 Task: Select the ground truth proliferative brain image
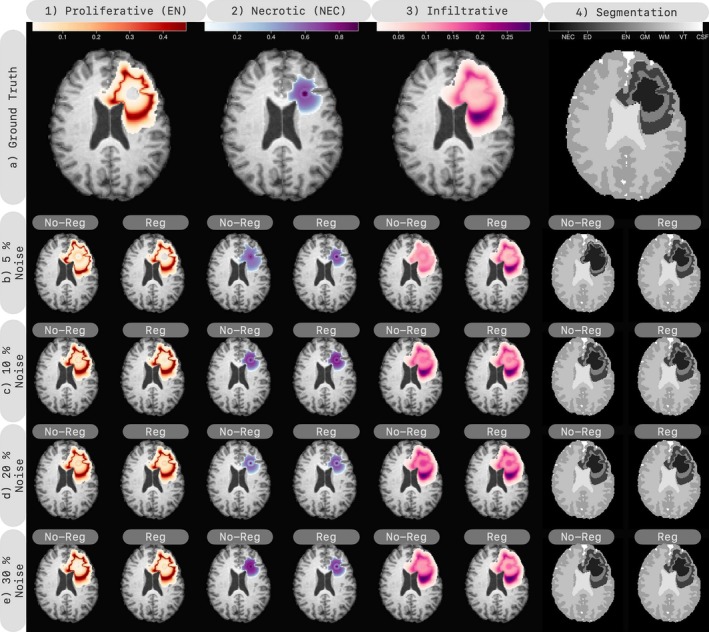pyautogui.click(x=110, y=125)
